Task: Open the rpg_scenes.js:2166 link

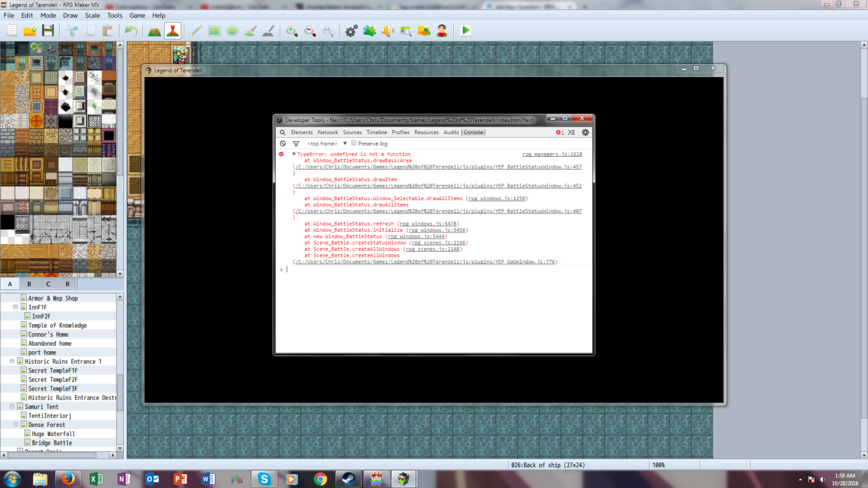Action: pyautogui.click(x=439, y=243)
